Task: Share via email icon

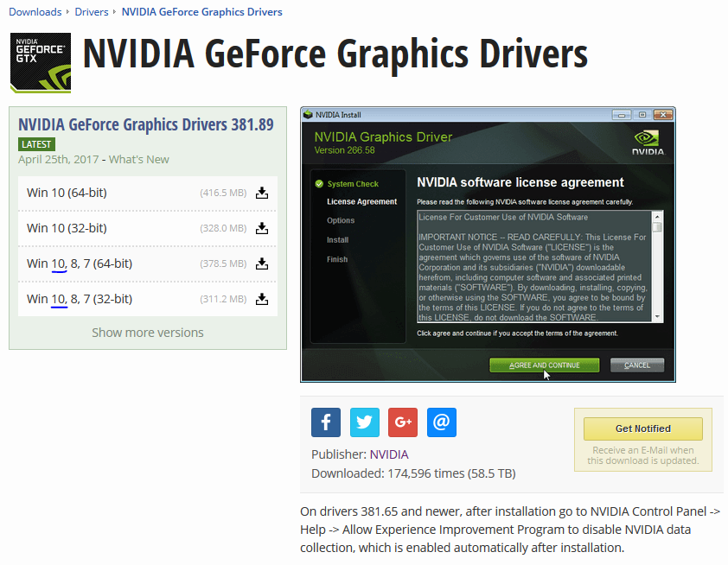Action: [x=442, y=422]
